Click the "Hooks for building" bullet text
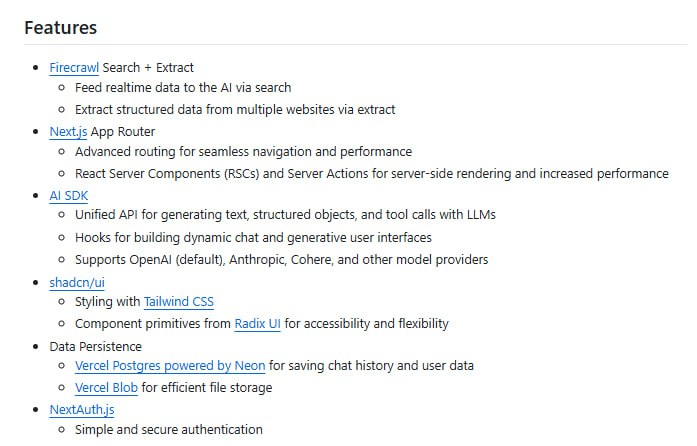The height and width of the screenshot is (446, 697). coord(253,238)
